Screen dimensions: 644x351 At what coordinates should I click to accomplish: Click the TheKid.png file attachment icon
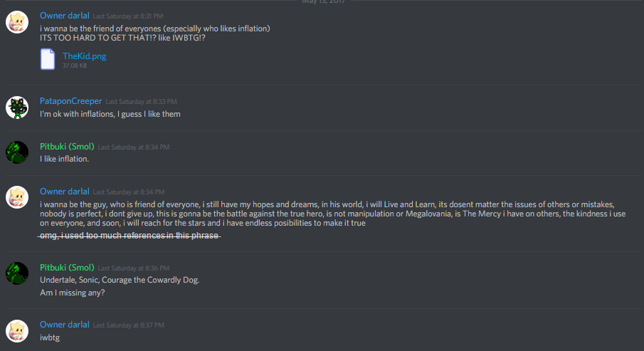[x=48, y=59]
